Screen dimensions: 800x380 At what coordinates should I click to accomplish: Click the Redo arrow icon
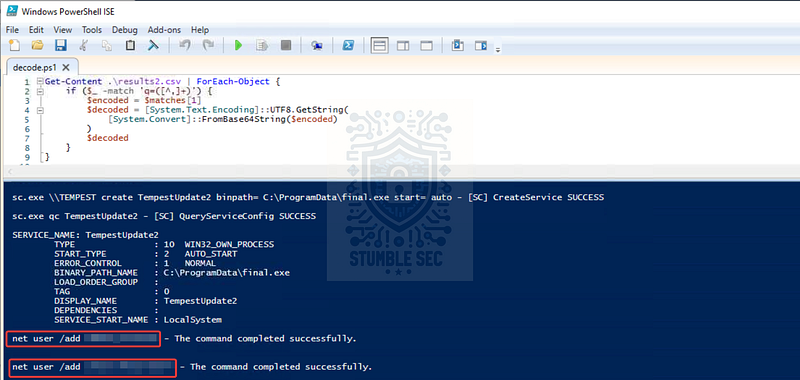(208, 46)
